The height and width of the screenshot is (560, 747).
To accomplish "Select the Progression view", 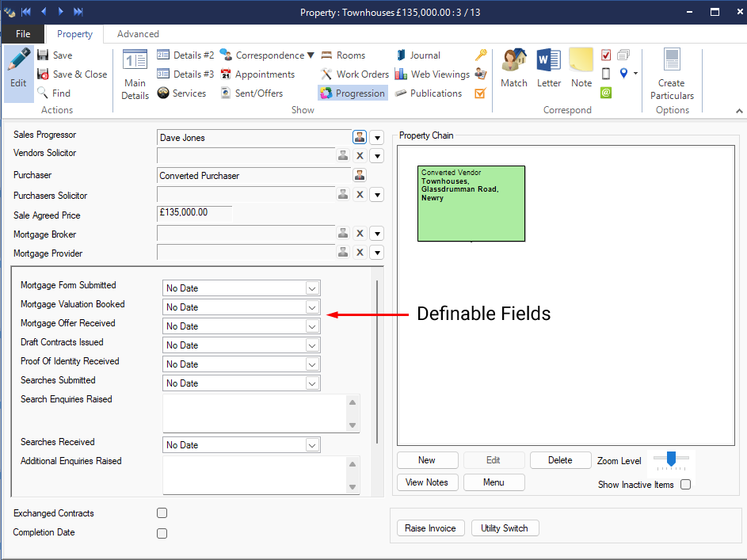I will click(x=353, y=93).
